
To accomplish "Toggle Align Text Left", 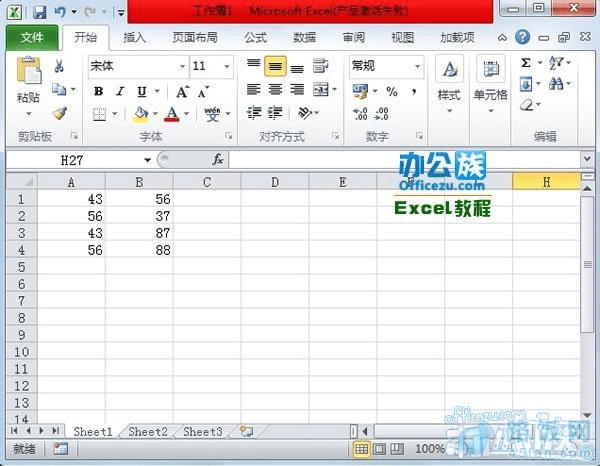I will tap(253, 90).
